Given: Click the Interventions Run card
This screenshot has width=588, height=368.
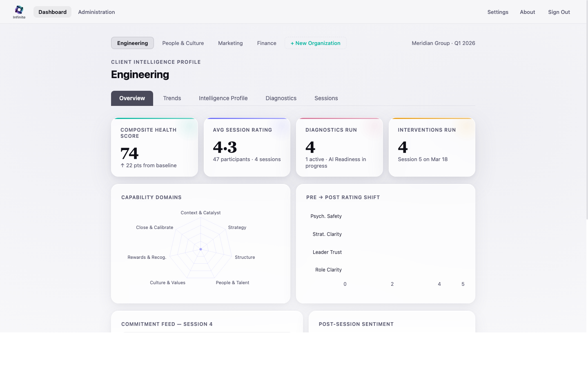Looking at the screenshot, I should 432,147.
